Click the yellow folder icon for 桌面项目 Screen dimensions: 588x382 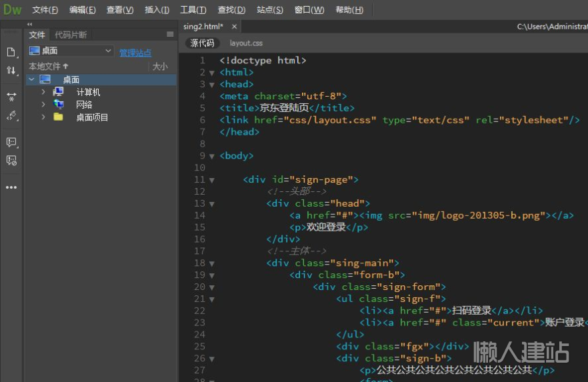coord(58,117)
